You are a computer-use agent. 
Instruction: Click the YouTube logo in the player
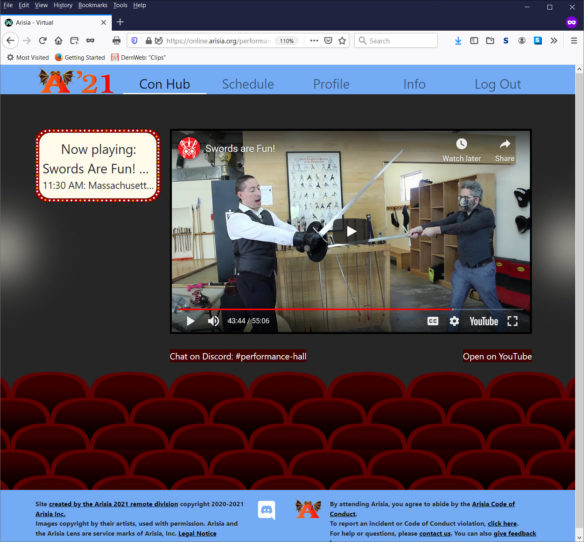(x=483, y=321)
